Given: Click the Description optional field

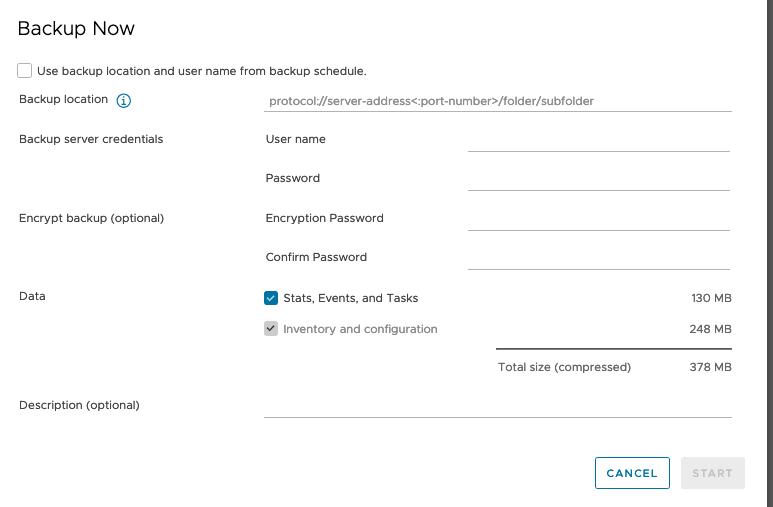Looking at the screenshot, I should pyautogui.click(x=498, y=405).
